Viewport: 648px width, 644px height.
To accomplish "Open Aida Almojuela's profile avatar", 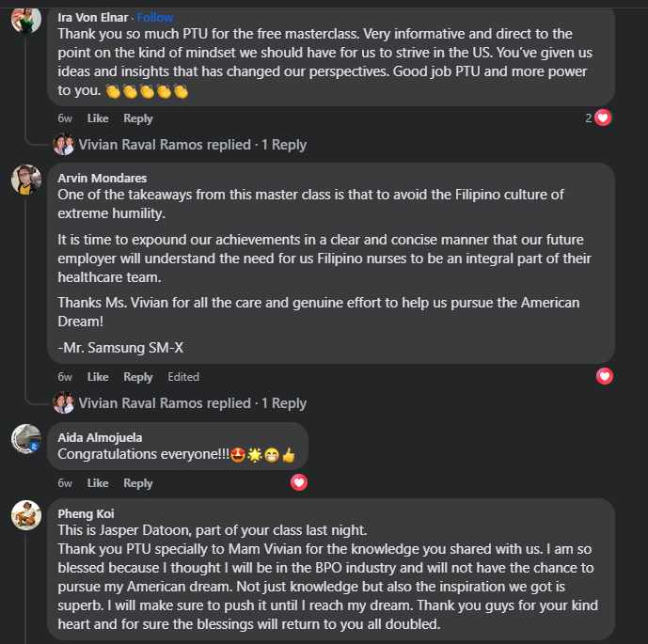I will (x=25, y=439).
